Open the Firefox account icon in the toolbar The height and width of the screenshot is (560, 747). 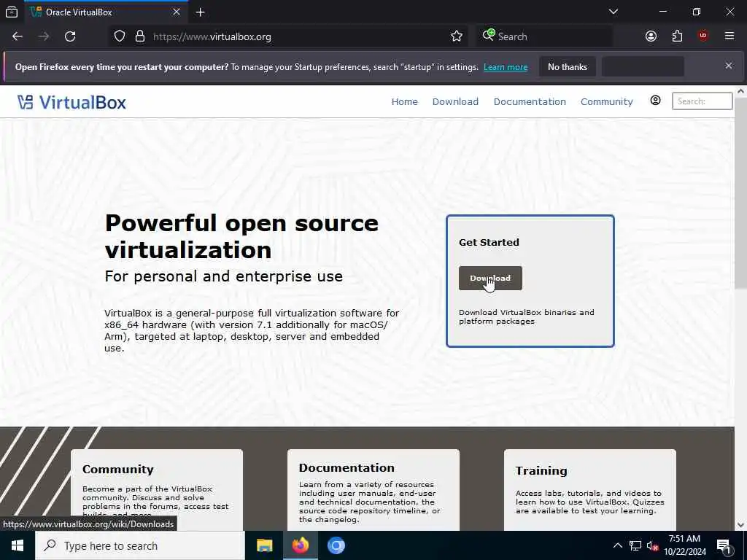click(651, 36)
